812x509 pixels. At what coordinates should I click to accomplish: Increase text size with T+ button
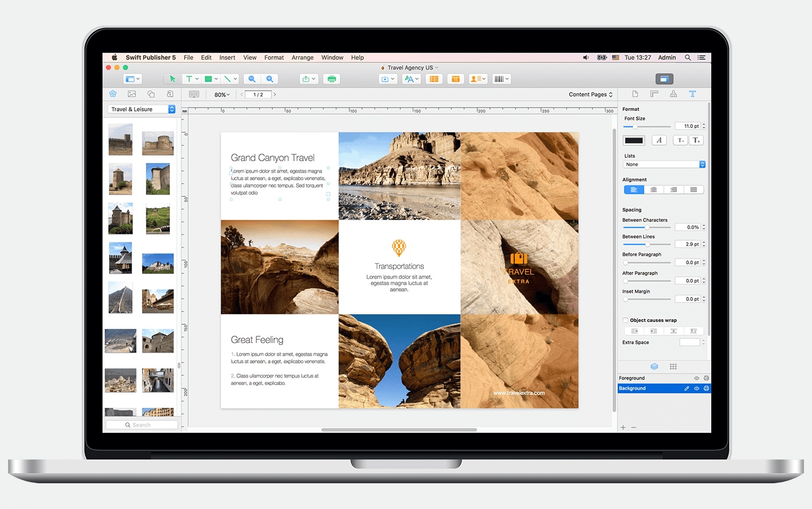pos(696,140)
